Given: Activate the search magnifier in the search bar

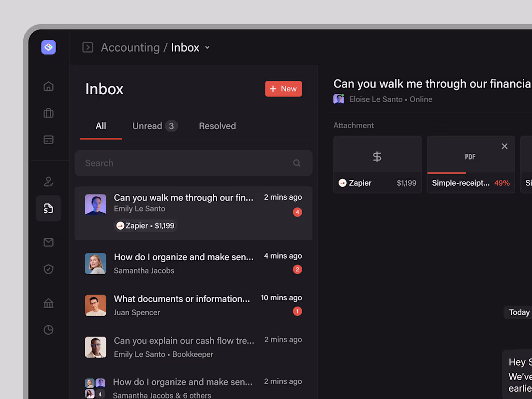Looking at the screenshot, I should pos(296,163).
